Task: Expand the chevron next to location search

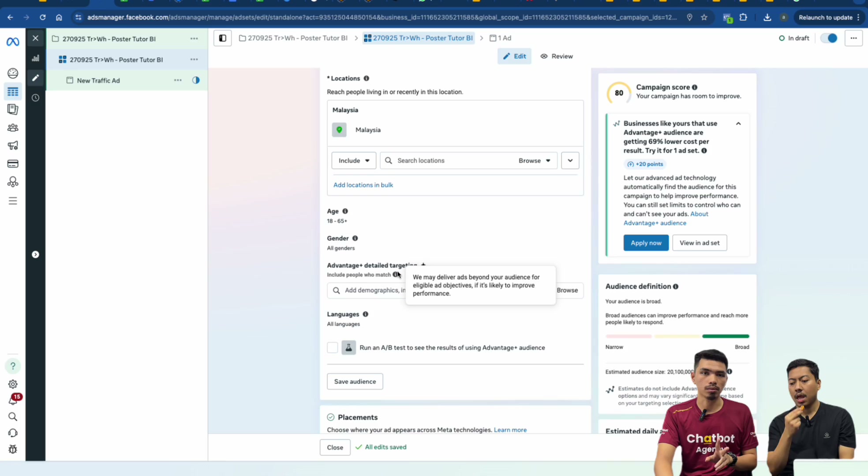Action: (x=570, y=160)
